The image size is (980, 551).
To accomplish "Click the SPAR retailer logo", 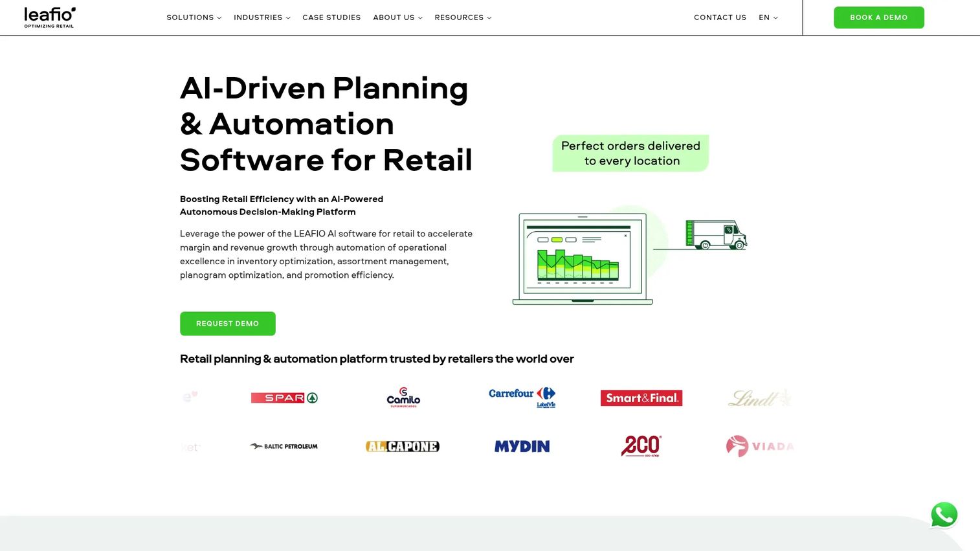I will tap(284, 398).
